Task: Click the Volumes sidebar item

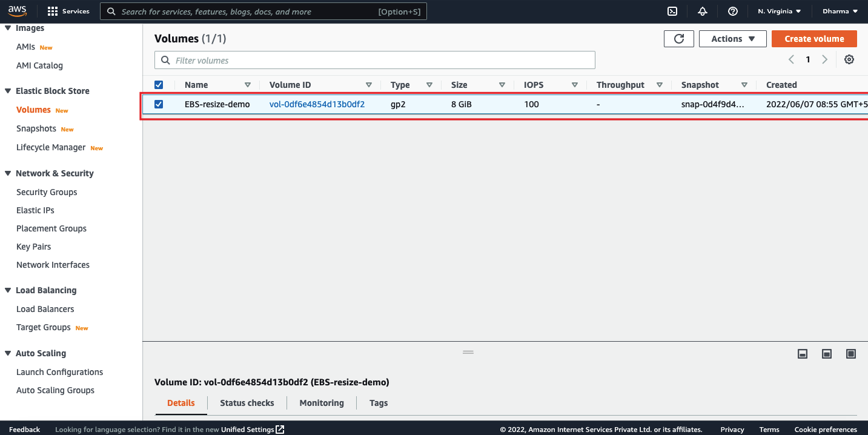Action: tap(33, 110)
